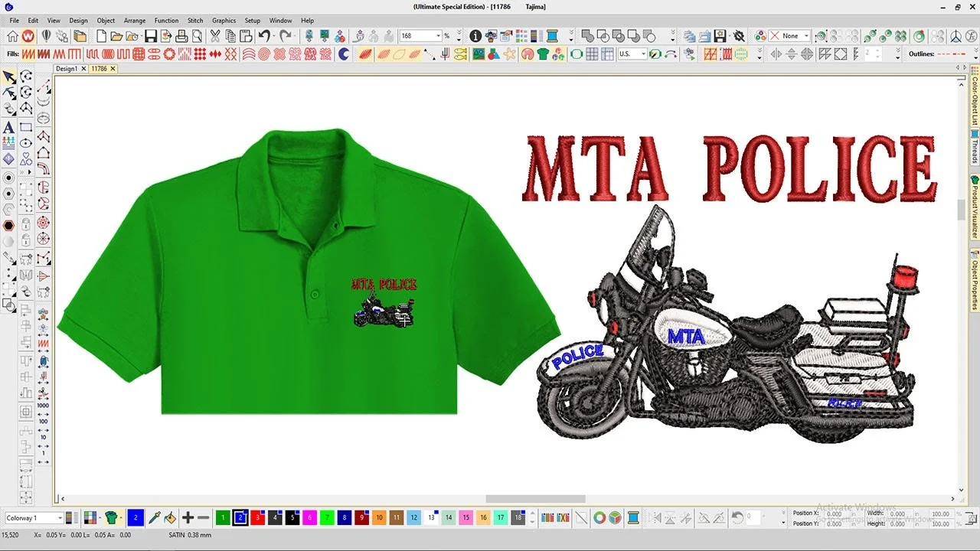
Task: Switch to the Design1 tab
Action: (x=67, y=69)
